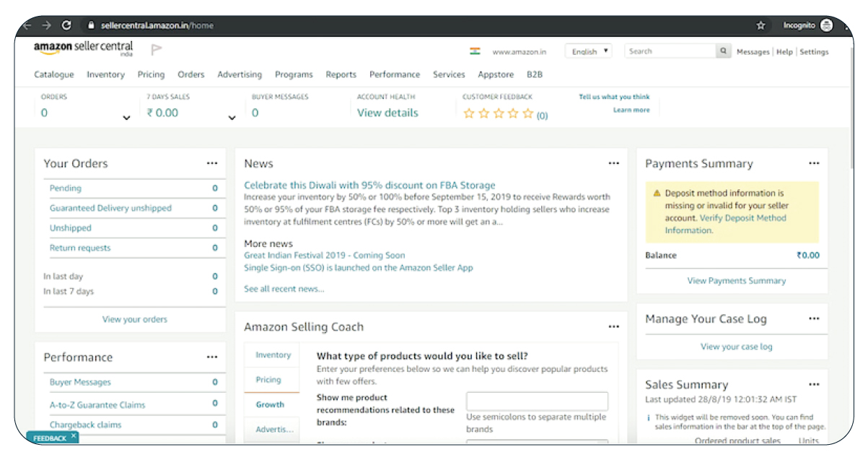868x460 pixels.
Task: Open the Performance menu in the navigation bar
Action: click(x=395, y=74)
